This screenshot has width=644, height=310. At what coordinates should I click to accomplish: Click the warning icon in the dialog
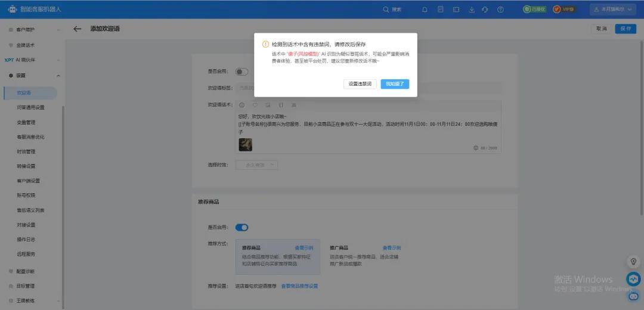coord(266,44)
